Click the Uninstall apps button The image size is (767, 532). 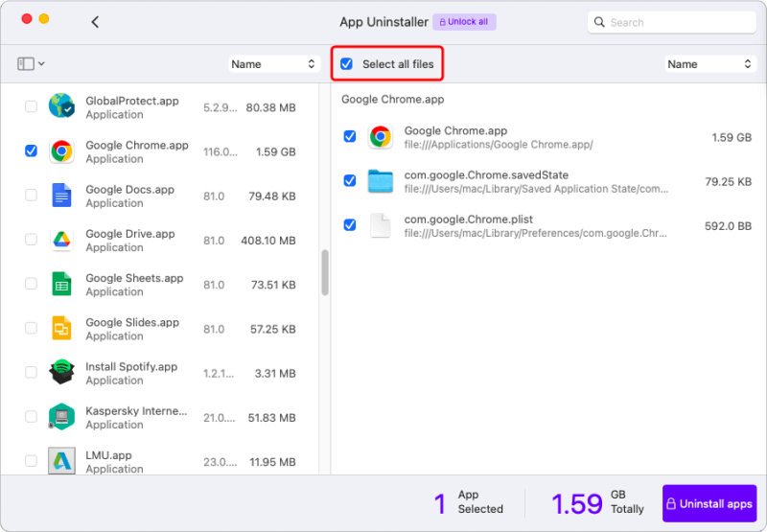(x=709, y=503)
